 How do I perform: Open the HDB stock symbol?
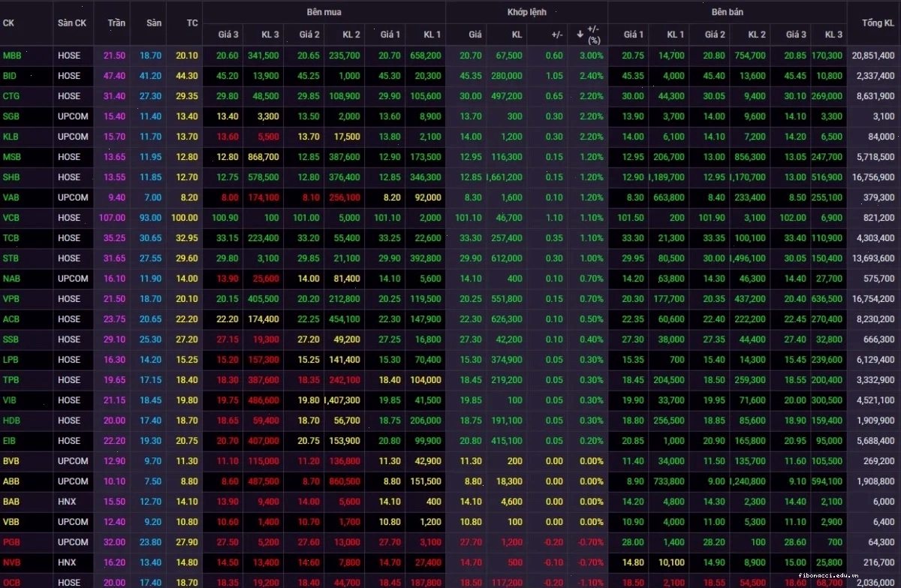pyautogui.click(x=11, y=421)
